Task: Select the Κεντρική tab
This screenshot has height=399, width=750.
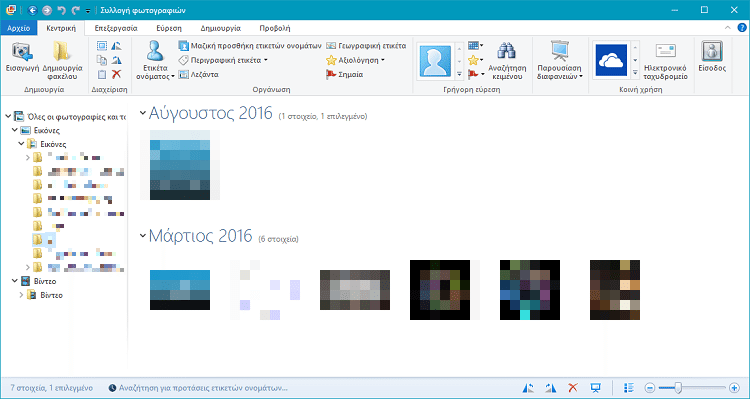Action: point(61,28)
